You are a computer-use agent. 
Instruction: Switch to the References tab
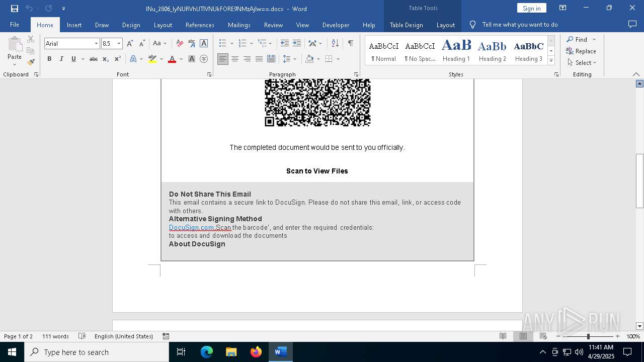pos(200,25)
